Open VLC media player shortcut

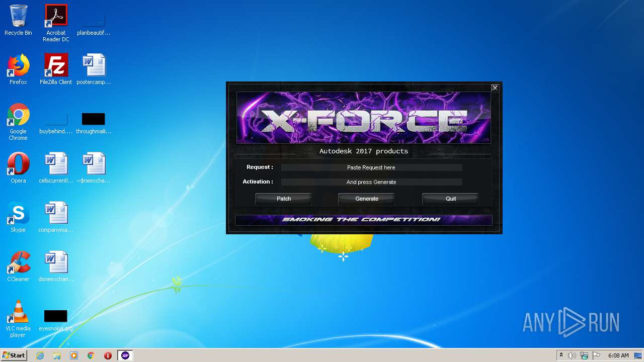pyautogui.click(x=18, y=319)
